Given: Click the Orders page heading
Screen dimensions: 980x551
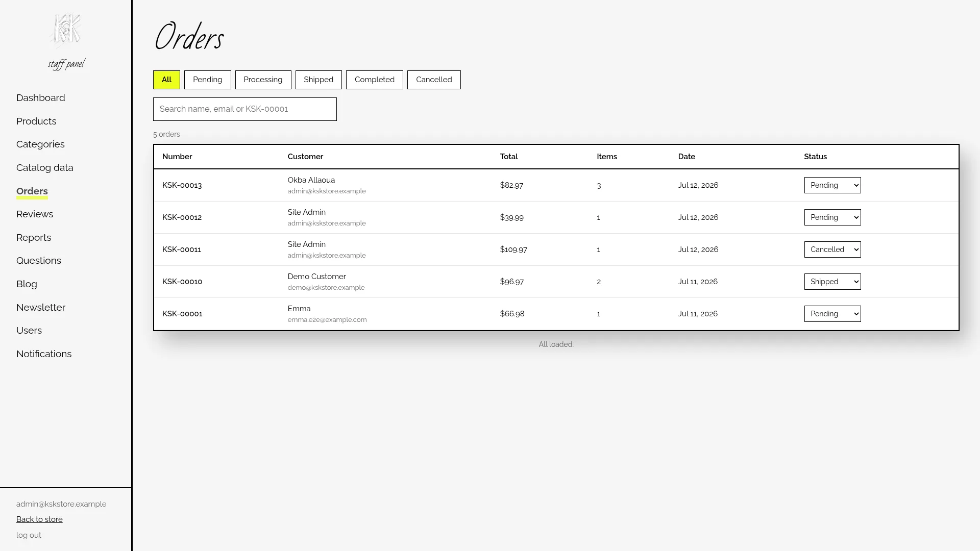Looking at the screenshot, I should point(188,37).
